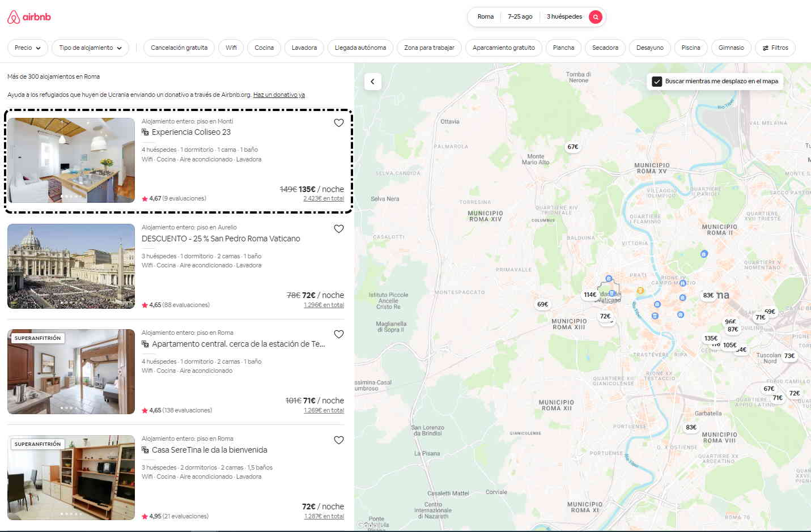Click the 4,67 (9 evaluaciones) rating
The image size is (811, 532).
(x=174, y=199)
